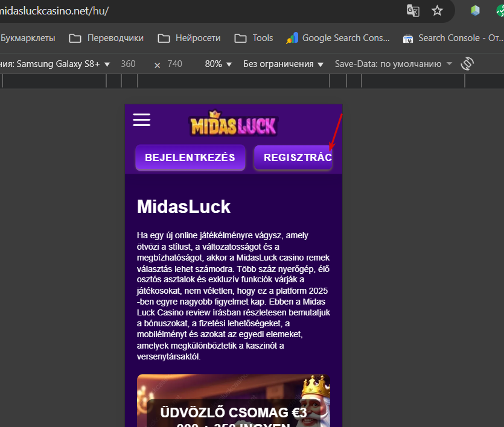The height and width of the screenshot is (427, 504).
Task: Open the Save-Data: по умолчанию dropdown
Action: pos(394,64)
